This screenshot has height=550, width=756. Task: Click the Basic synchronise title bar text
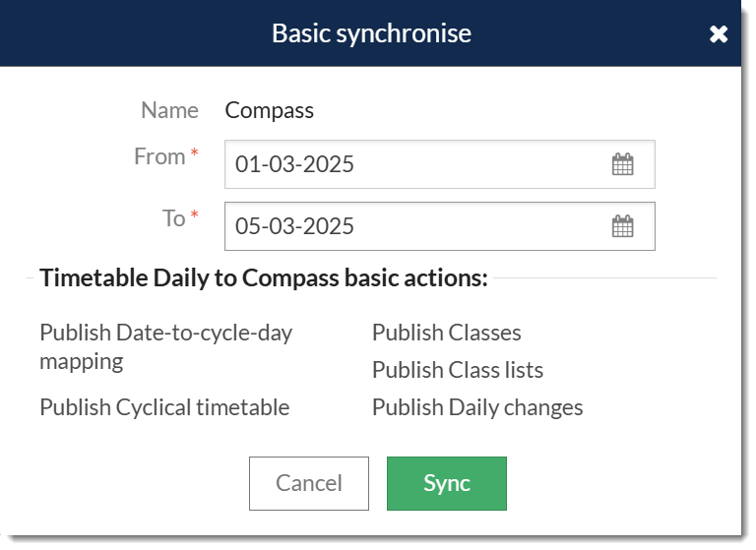[x=371, y=33]
